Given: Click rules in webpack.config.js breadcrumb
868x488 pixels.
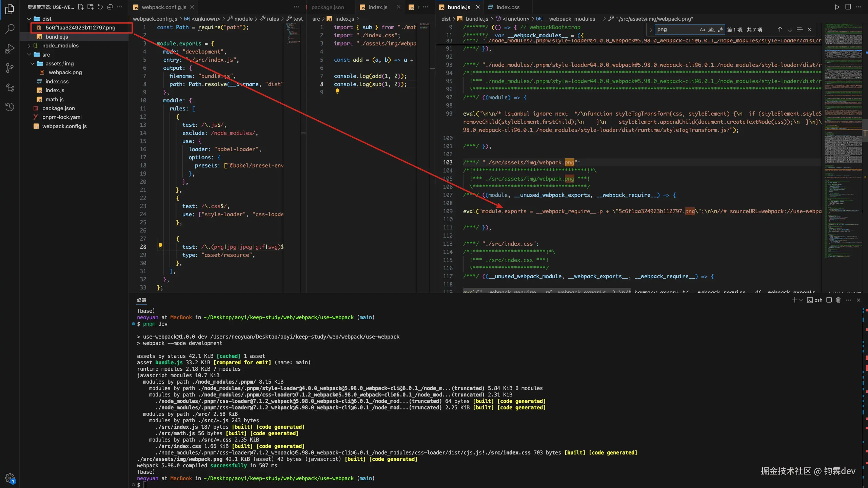Looking at the screenshot, I should click(273, 19).
